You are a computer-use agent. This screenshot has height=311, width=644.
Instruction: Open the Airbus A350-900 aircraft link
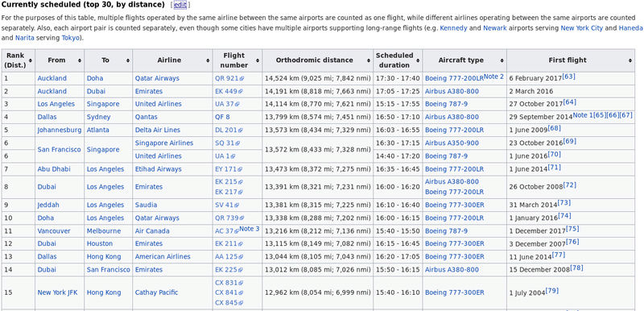click(452, 143)
